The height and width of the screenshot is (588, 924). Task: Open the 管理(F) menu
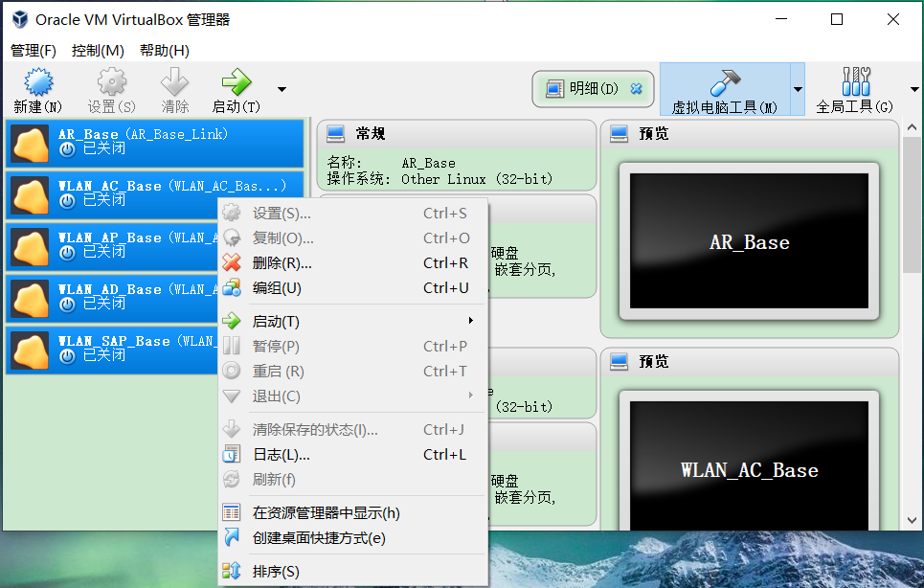point(33,50)
